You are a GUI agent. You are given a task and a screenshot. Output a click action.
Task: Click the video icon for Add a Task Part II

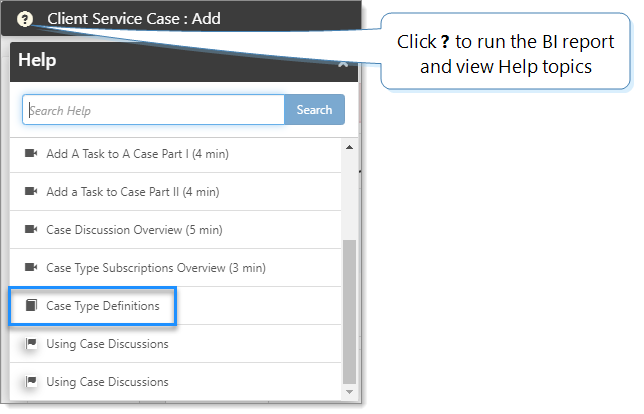(30, 192)
